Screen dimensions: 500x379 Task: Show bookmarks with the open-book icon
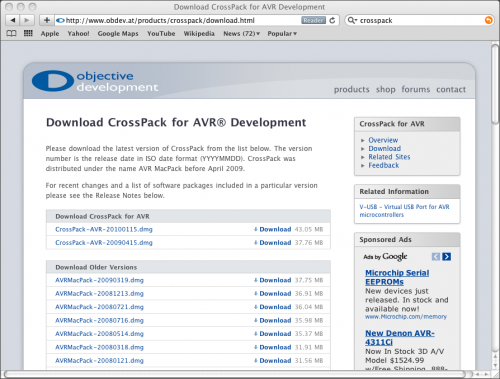pos(11,33)
